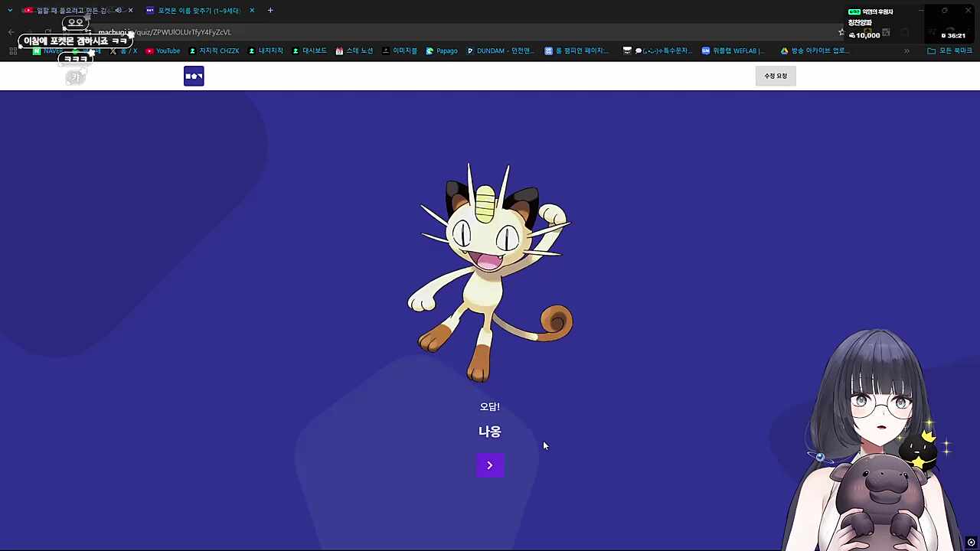The height and width of the screenshot is (551, 980).
Task: Open the 위플랩 WEFLAB bookmark
Action: (733, 51)
